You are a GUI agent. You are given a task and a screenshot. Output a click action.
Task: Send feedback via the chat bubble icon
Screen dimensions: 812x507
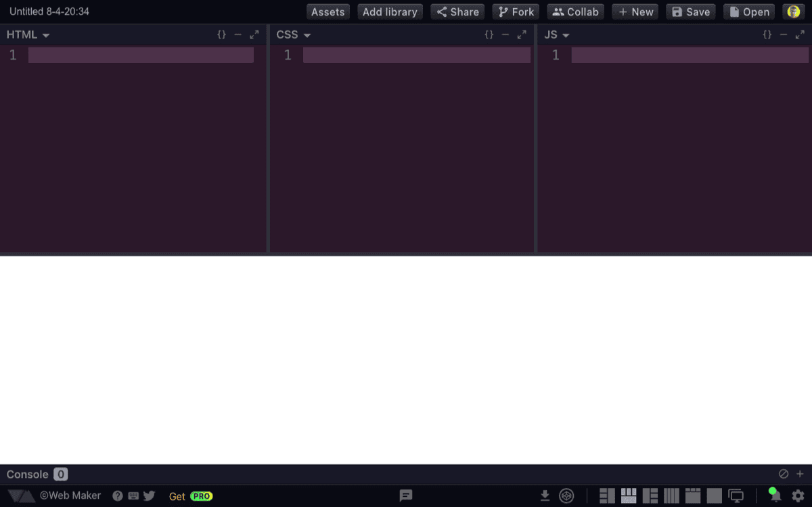click(x=405, y=495)
